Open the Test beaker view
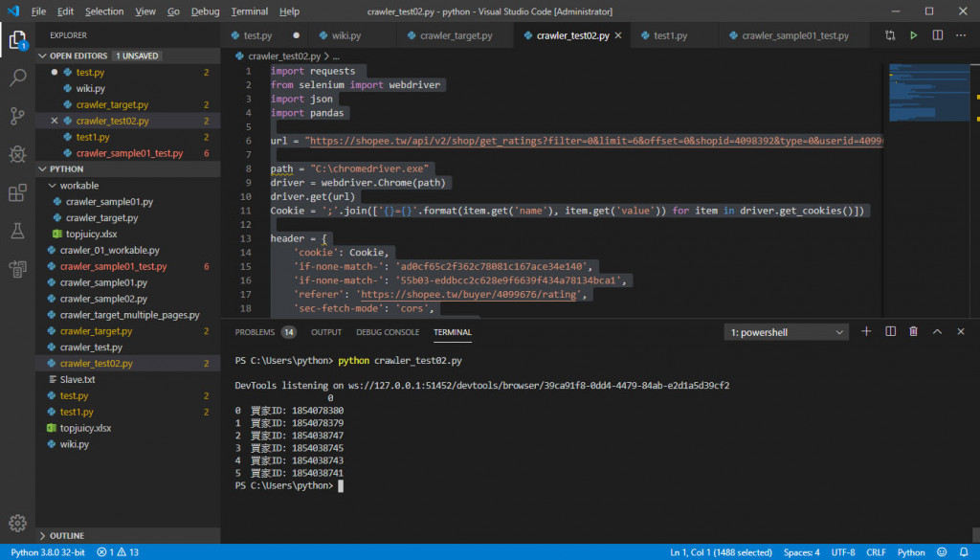 click(17, 231)
